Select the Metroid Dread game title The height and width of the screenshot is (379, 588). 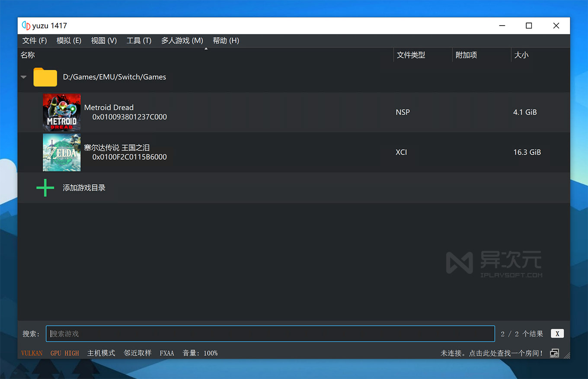point(109,107)
